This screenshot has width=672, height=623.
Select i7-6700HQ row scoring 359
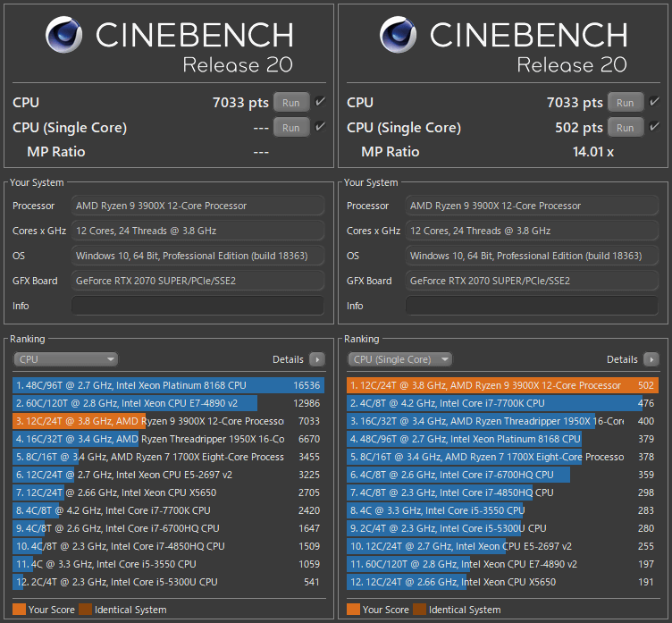pyautogui.click(x=503, y=475)
